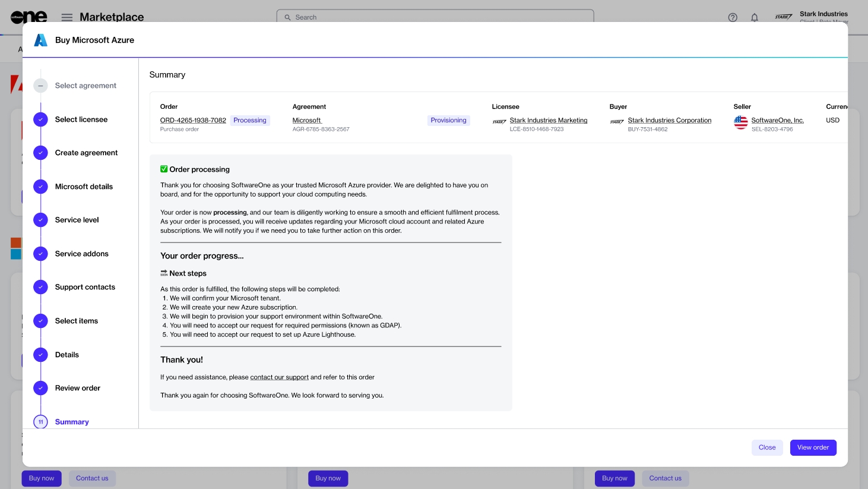Open the notifications bell

click(x=754, y=17)
